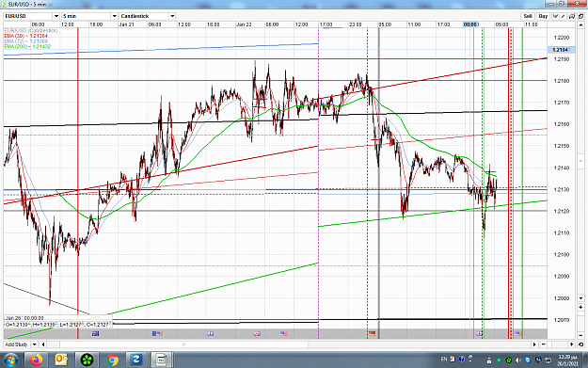Screen dimensions: 588x368
Task: Click horizontal zoom out minus button
Action: (544, 344)
